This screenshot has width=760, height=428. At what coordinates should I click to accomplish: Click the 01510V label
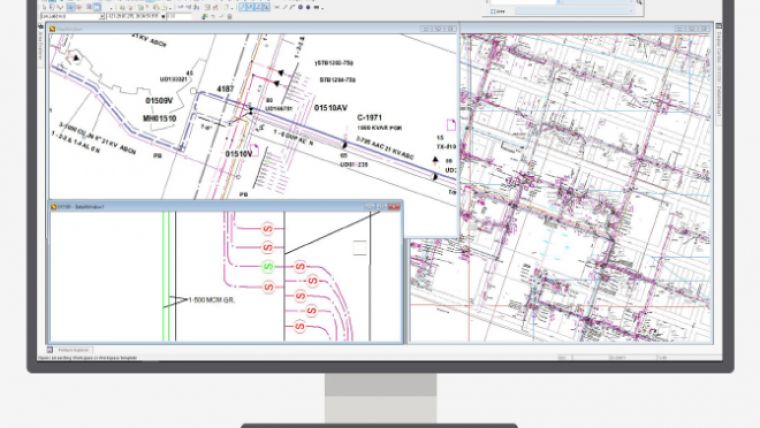pos(239,154)
